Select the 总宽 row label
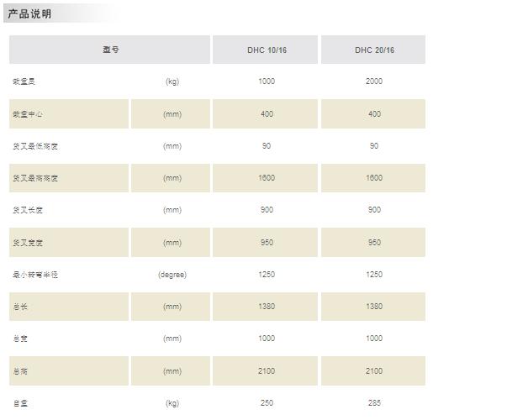 click(20, 339)
